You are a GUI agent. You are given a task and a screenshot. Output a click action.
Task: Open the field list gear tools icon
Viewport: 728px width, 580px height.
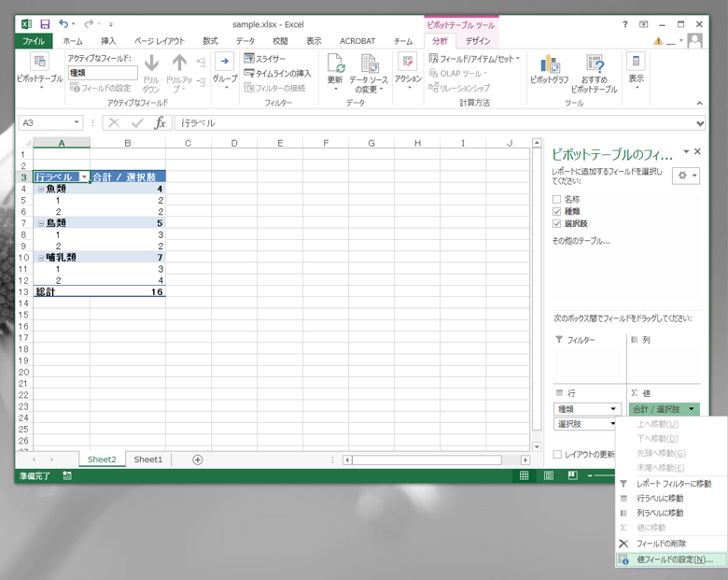pyautogui.click(x=686, y=176)
